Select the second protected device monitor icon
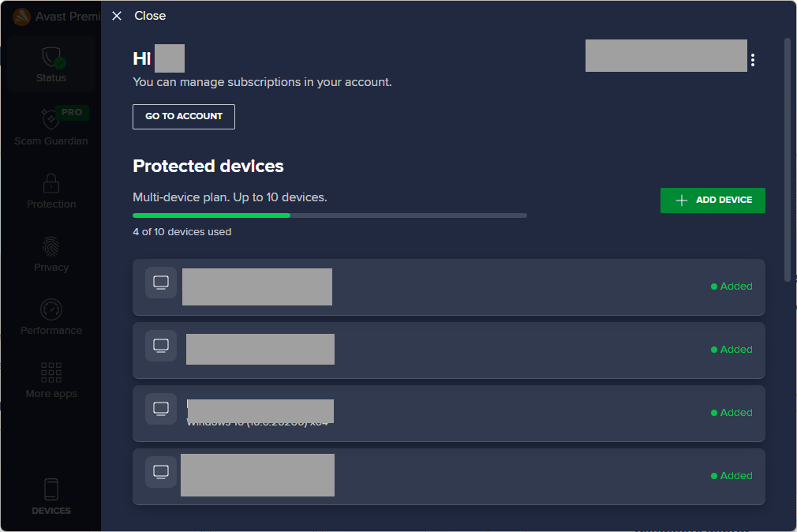The height and width of the screenshot is (532, 797). (x=161, y=346)
